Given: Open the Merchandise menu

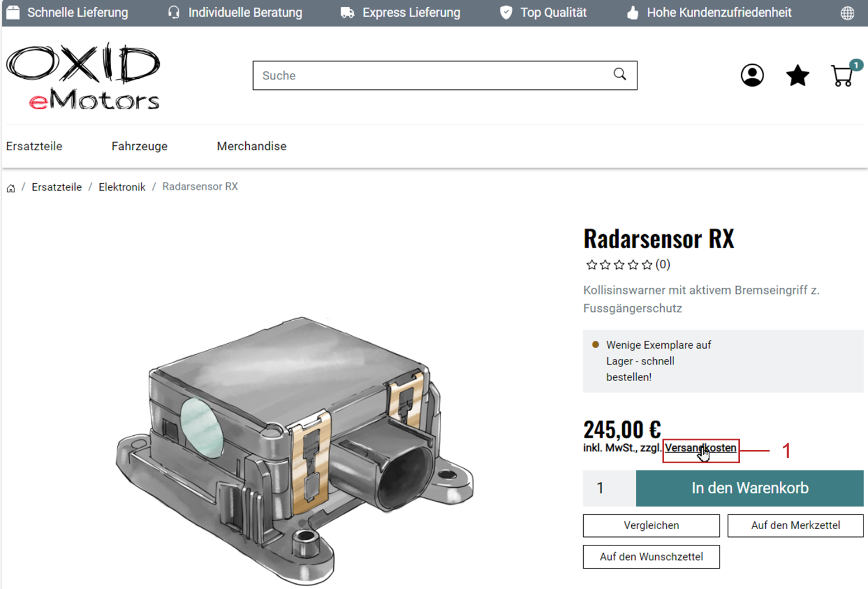Looking at the screenshot, I should 251,146.
